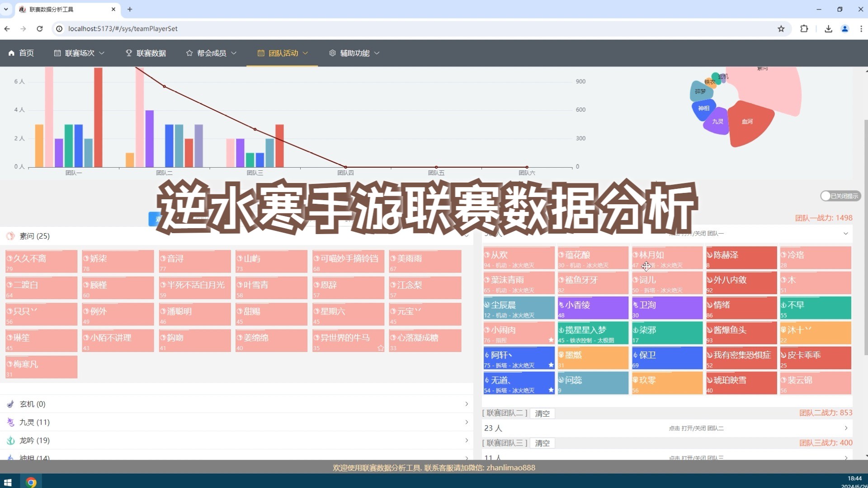Open the Chrome three-dot menu
Image resolution: width=868 pixels, height=488 pixels.
click(861, 28)
